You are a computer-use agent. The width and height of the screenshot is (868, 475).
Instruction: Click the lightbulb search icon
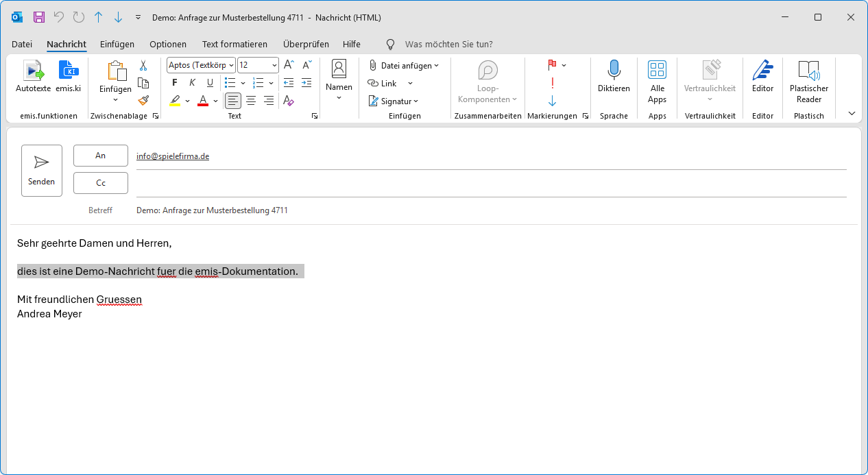pos(390,44)
